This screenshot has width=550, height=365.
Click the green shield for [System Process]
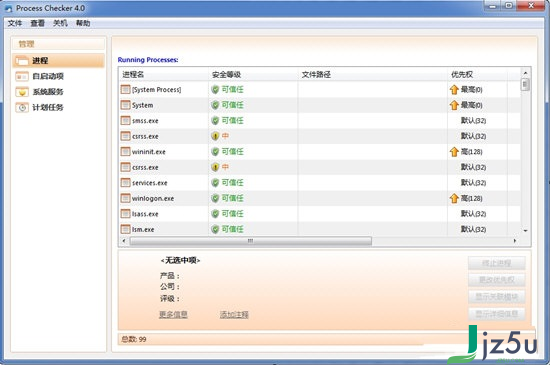point(215,89)
